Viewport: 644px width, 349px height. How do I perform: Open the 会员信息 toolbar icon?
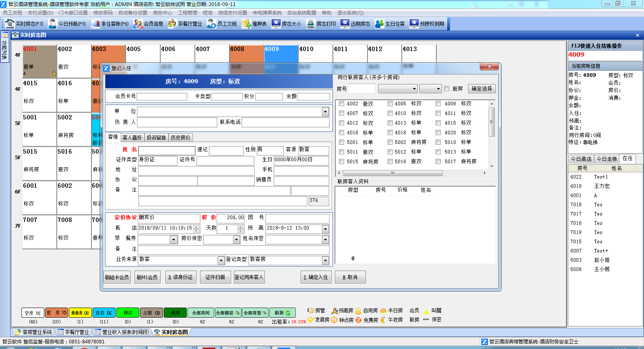(138, 24)
